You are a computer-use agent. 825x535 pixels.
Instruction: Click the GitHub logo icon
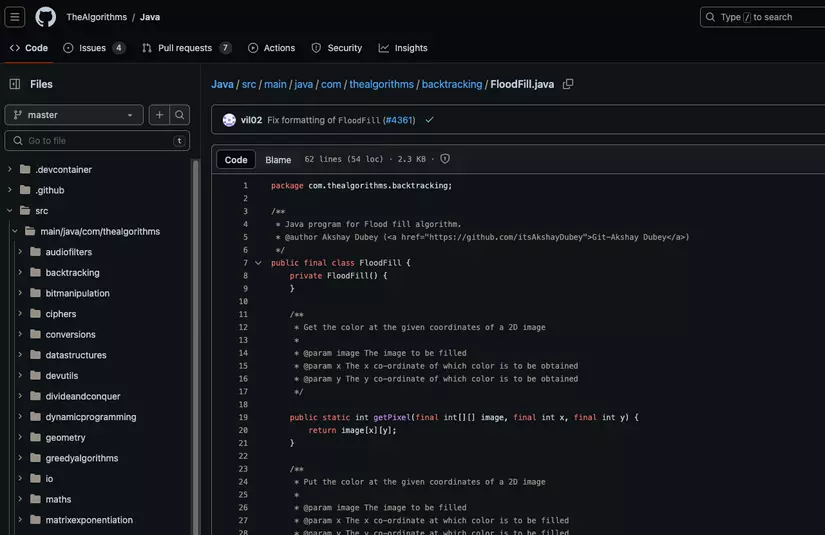tap(46, 17)
